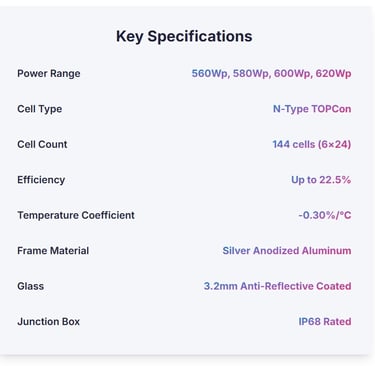Click the word Specifications in the title

(x=200, y=37)
